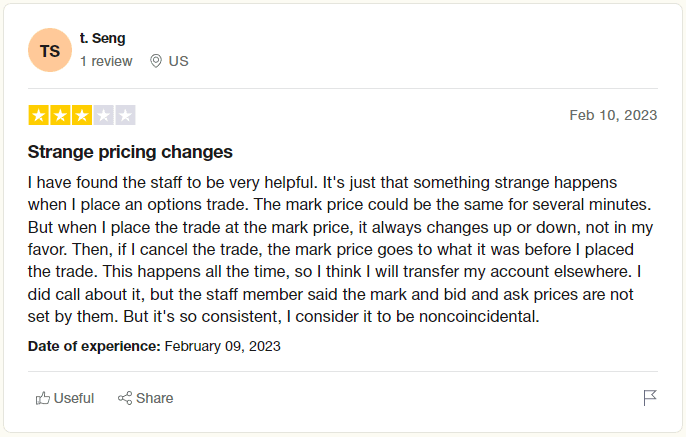This screenshot has height=437, width=686.
Task: Click the Share network icon
Action: [x=125, y=398]
